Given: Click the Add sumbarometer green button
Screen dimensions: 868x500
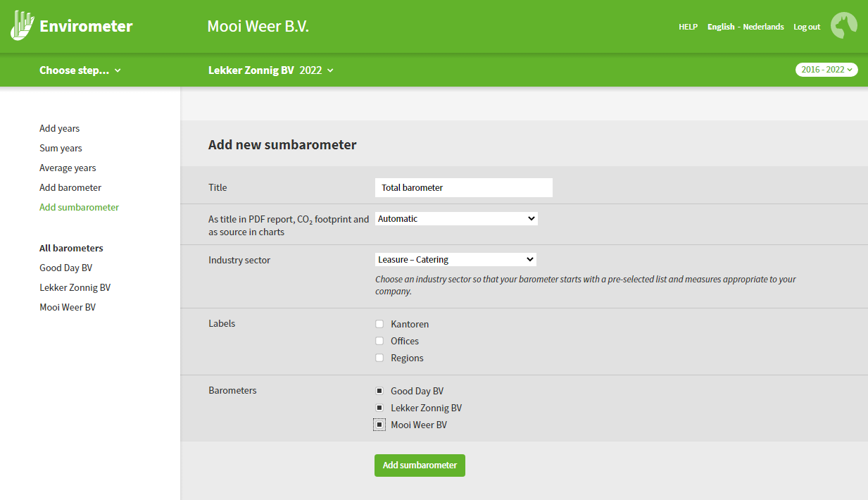Looking at the screenshot, I should tap(420, 465).
